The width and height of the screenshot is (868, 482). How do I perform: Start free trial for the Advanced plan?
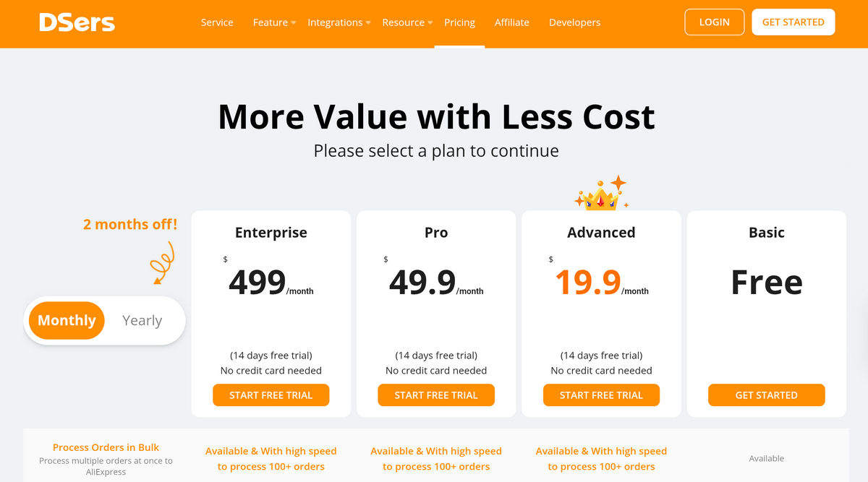(x=601, y=395)
